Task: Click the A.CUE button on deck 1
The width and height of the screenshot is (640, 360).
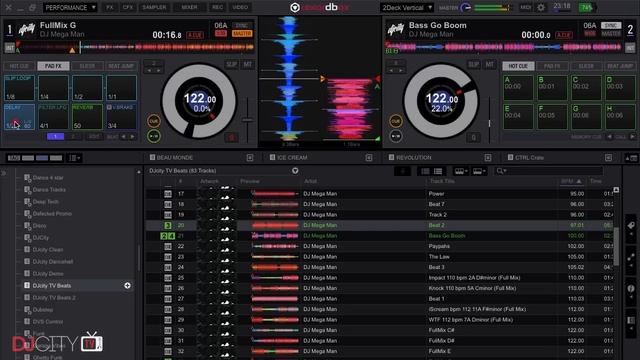Action: [195, 35]
